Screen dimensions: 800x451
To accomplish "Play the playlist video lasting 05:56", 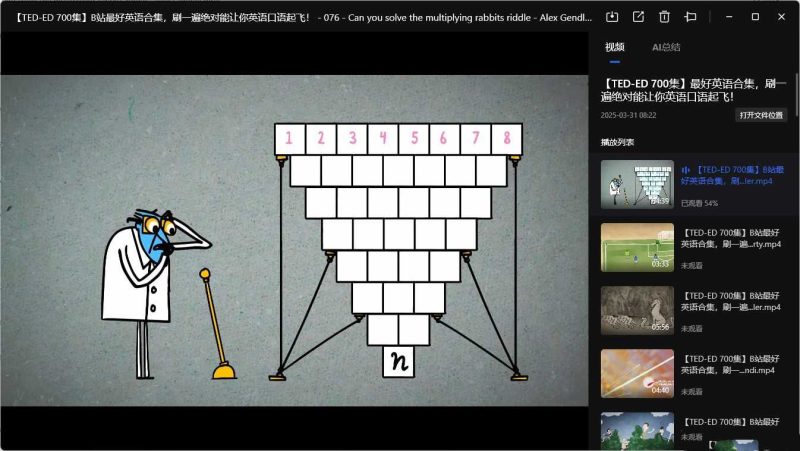I will pyautogui.click(x=637, y=310).
